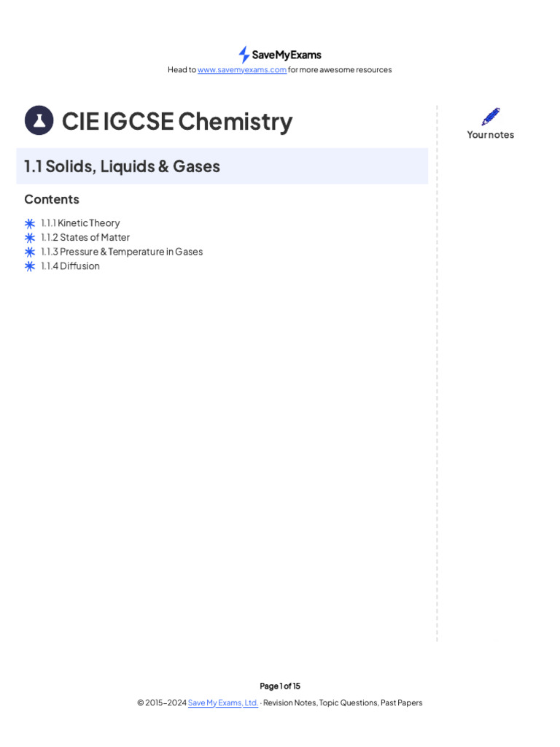Click the star bullet beside States of Matter
This screenshot has width=560, height=747.
pyautogui.click(x=30, y=238)
